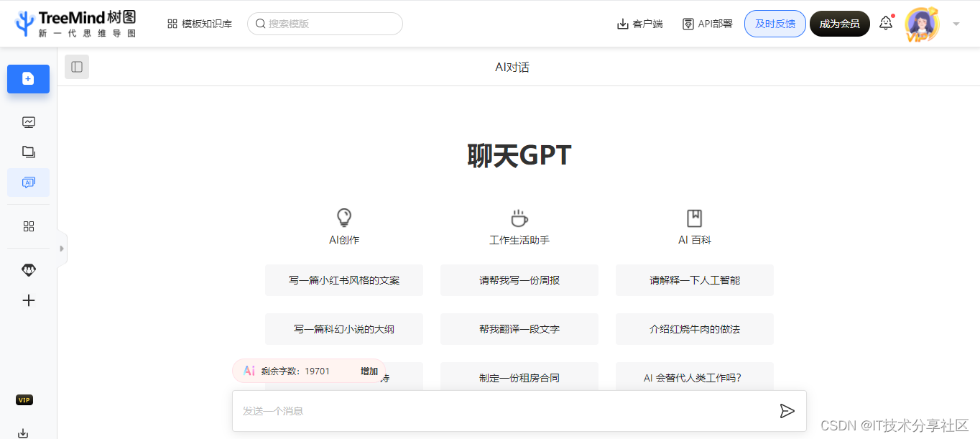Toggle the chat list panel icon
Image resolution: width=980 pixels, height=439 pixels.
tap(77, 67)
